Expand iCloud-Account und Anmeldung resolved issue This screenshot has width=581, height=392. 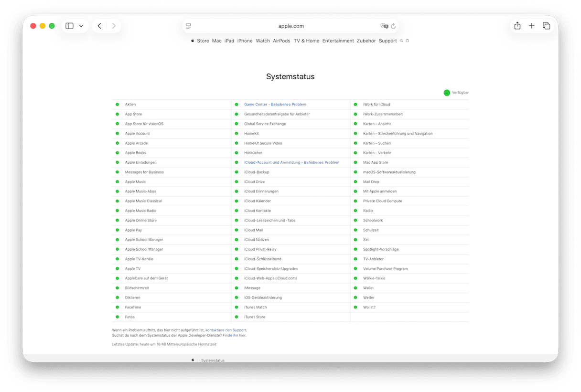click(291, 162)
